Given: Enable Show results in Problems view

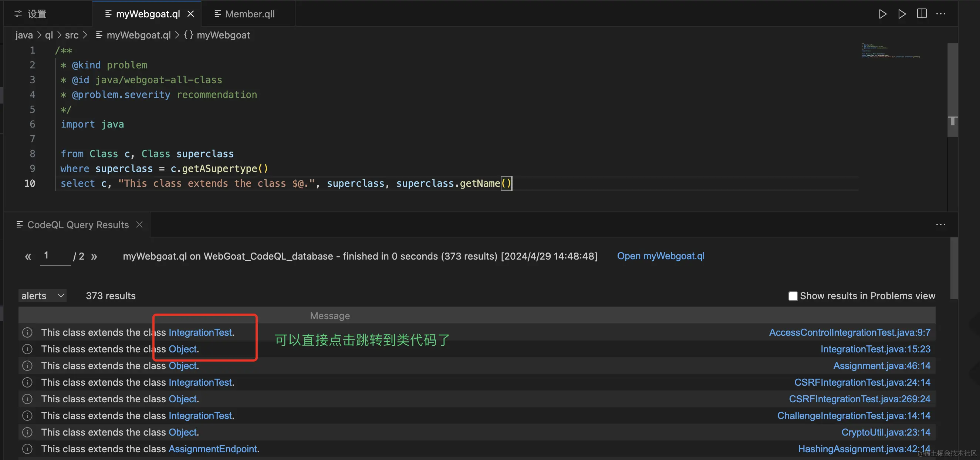Looking at the screenshot, I should click(x=793, y=296).
